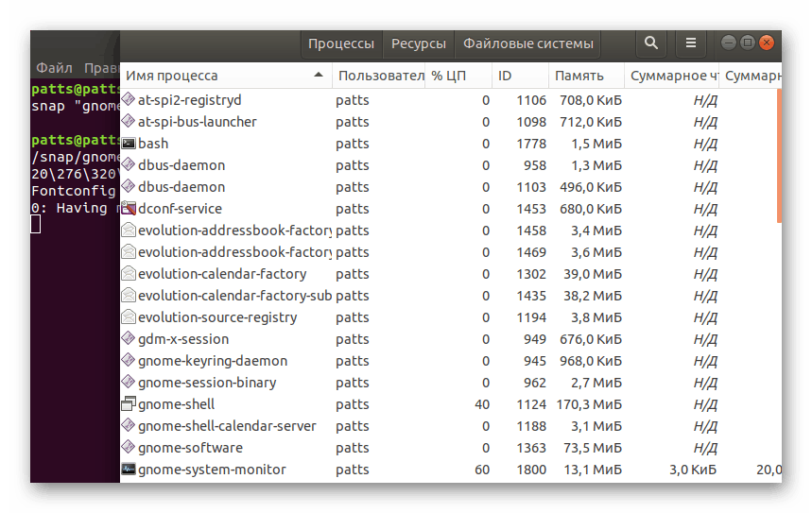Sort by the Пользователь column header

click(380, 76)
